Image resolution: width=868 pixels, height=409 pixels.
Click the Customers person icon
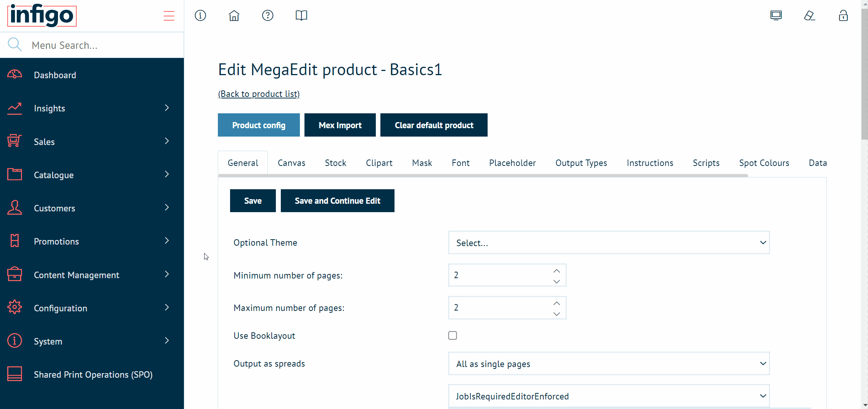[14, 208]
